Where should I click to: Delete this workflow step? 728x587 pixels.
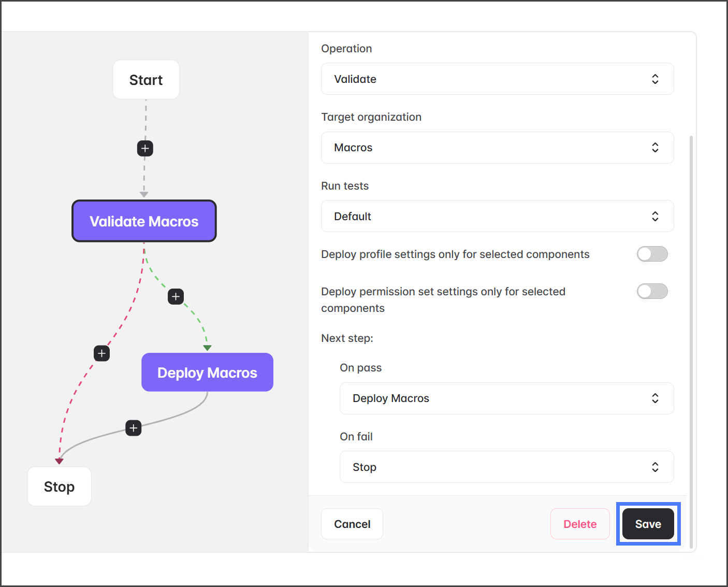[579, 524]
